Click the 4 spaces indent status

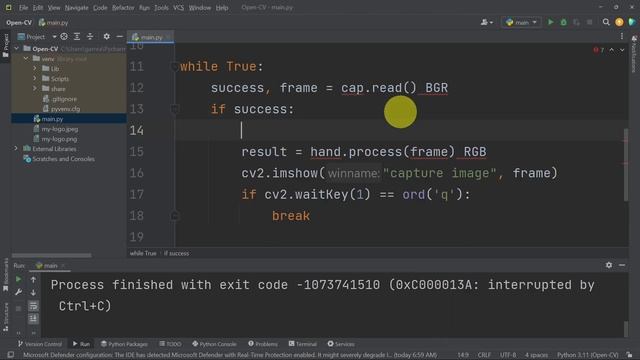coord(536,355)
